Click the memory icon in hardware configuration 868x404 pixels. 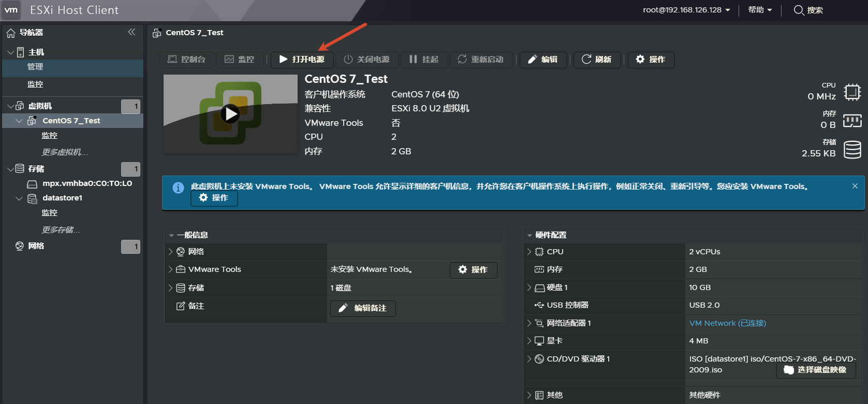point(539,269)
